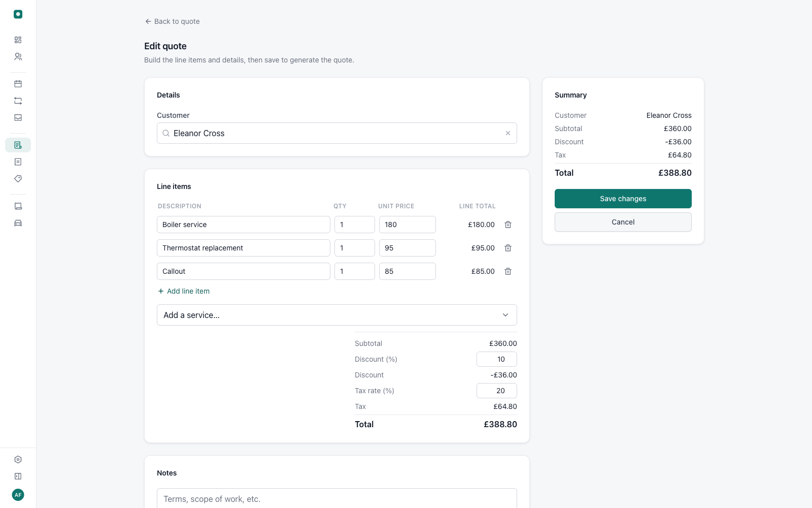Image resolution: width=812 pixels, height=508 pixels.
Task: Open the Add a service dropdown
Action: tap(337, 315)
